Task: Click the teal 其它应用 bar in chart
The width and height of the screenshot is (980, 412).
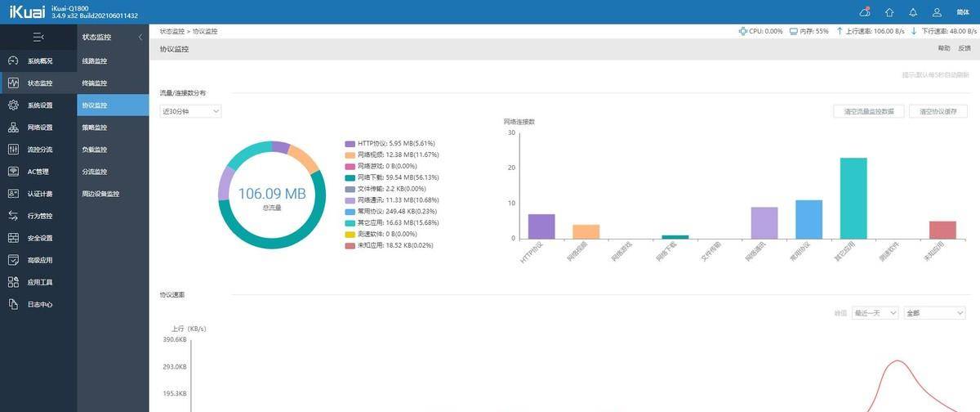Action: [x=853, y=198]
